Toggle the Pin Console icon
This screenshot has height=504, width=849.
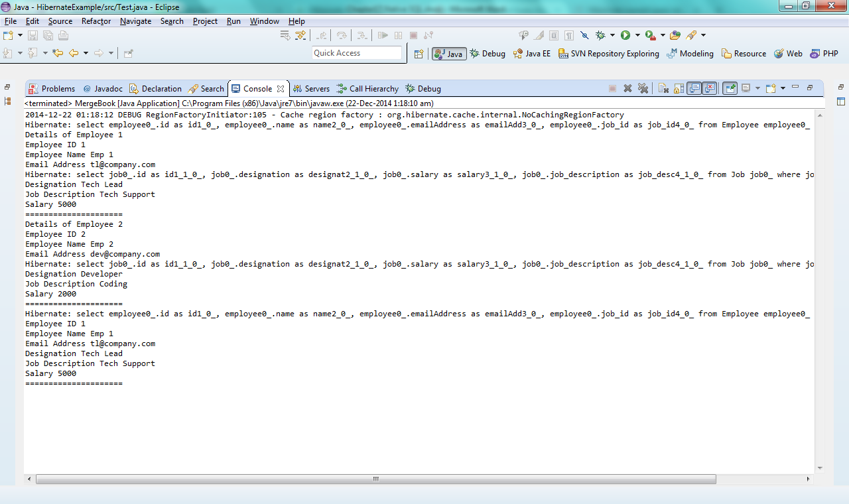coord(730,88)
